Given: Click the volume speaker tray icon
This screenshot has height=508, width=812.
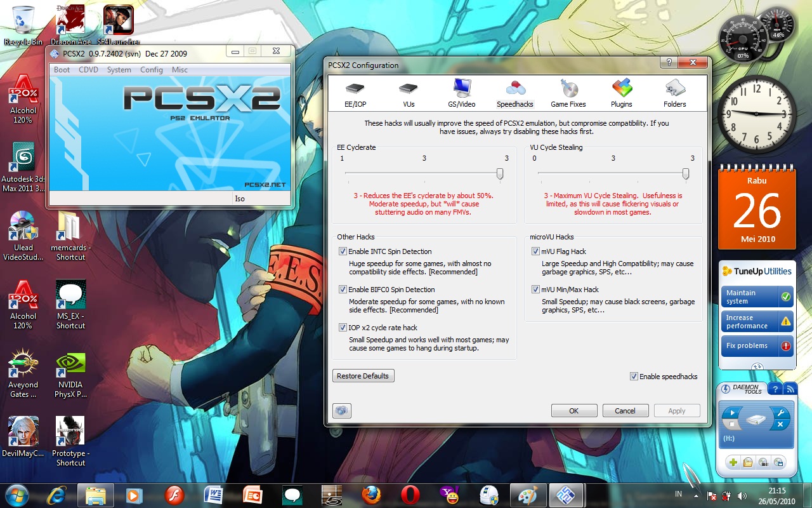Looking at the screenshot, I should coord(742,495).
